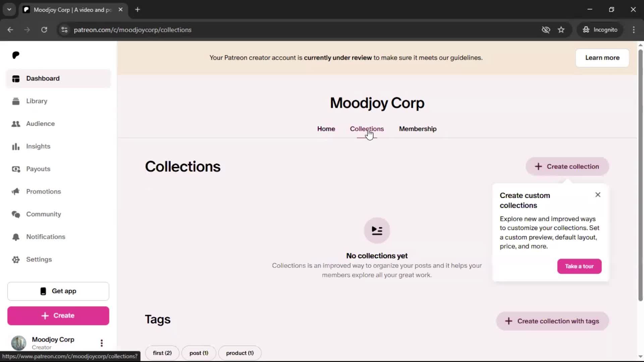The image size is (644, 362).
Task: Click the pink Create button
Action: 58,316
